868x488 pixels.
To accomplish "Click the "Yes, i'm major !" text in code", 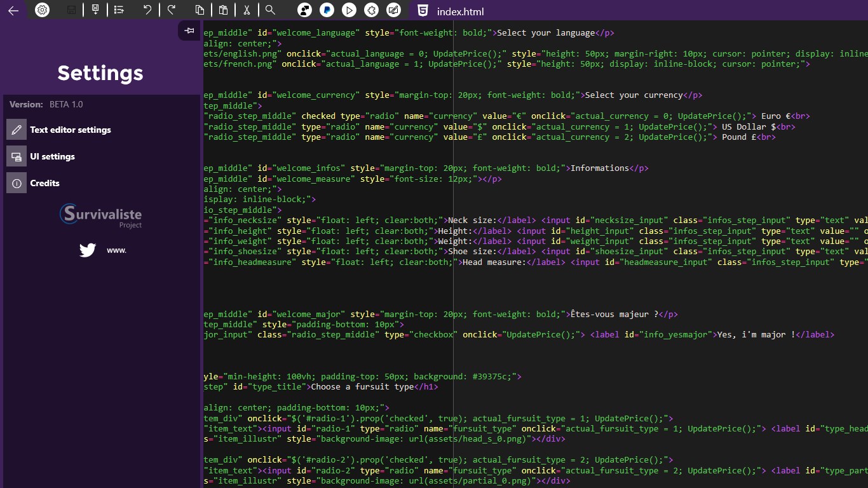I will pos(756,335).
